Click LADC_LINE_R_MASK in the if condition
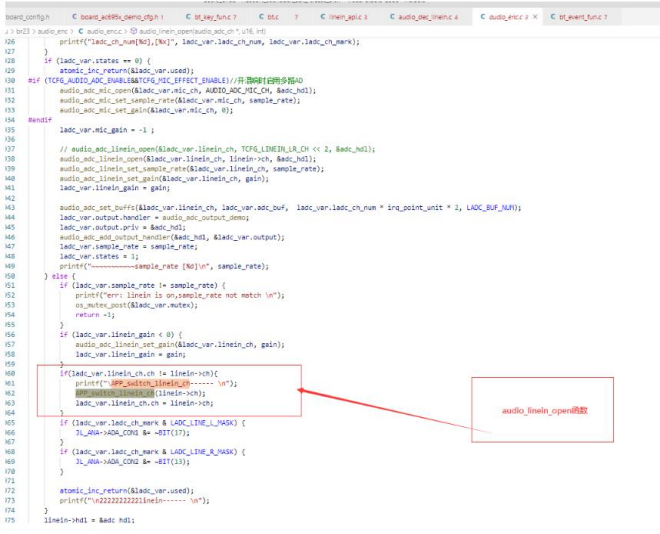The width and height of the screenshot is (660, 534). pos(203,452)
